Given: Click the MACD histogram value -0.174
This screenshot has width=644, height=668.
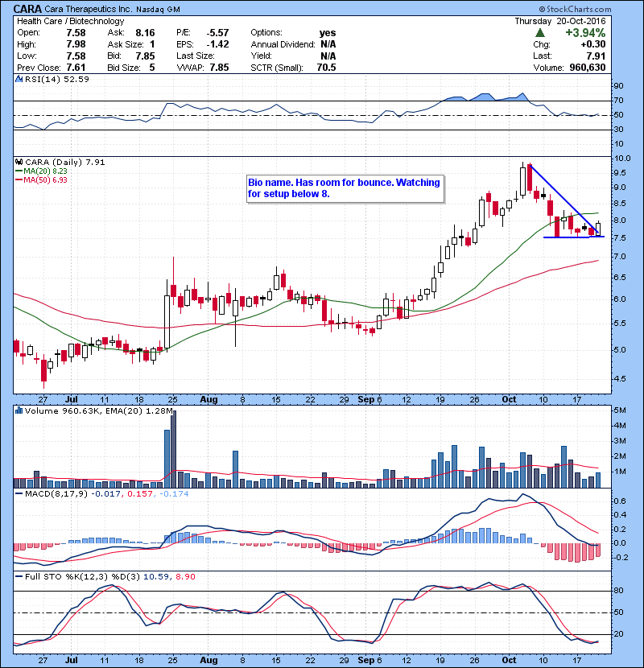Looking at the screenshot, I should coord(174,494).
